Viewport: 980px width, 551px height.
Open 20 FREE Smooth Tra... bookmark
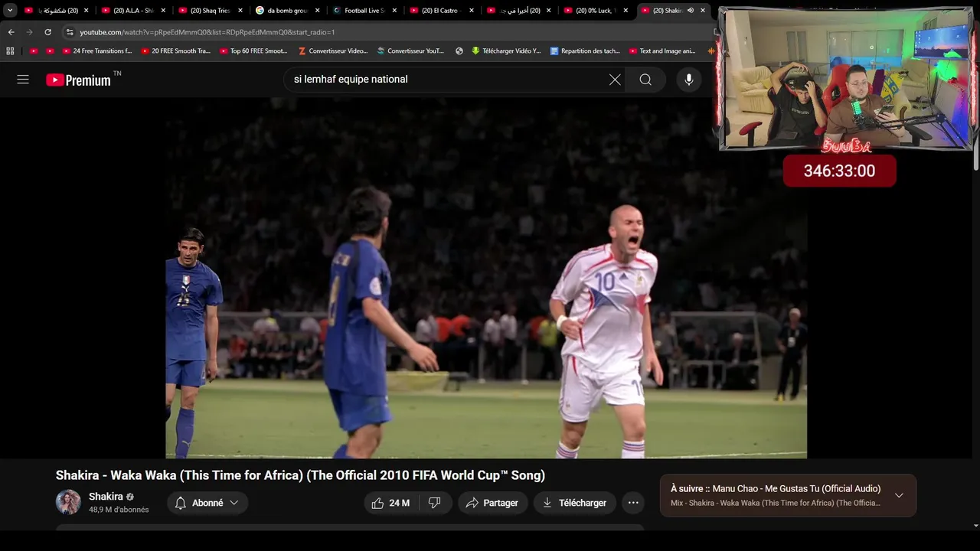point(176,51)
